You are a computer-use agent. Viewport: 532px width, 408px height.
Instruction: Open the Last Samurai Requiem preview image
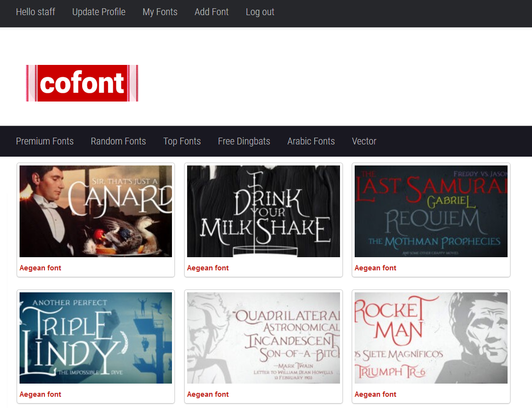click(431, 211)
